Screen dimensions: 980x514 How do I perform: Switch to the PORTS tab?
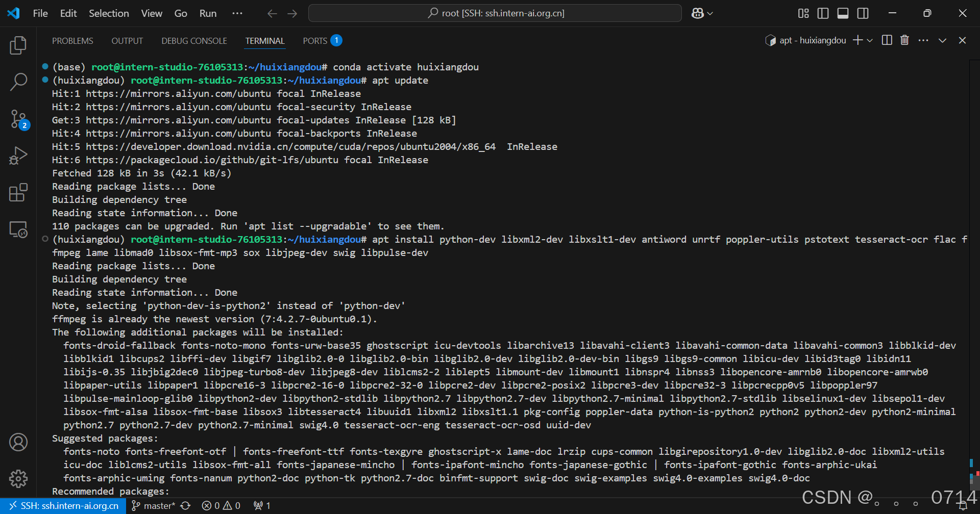(322, 41)
